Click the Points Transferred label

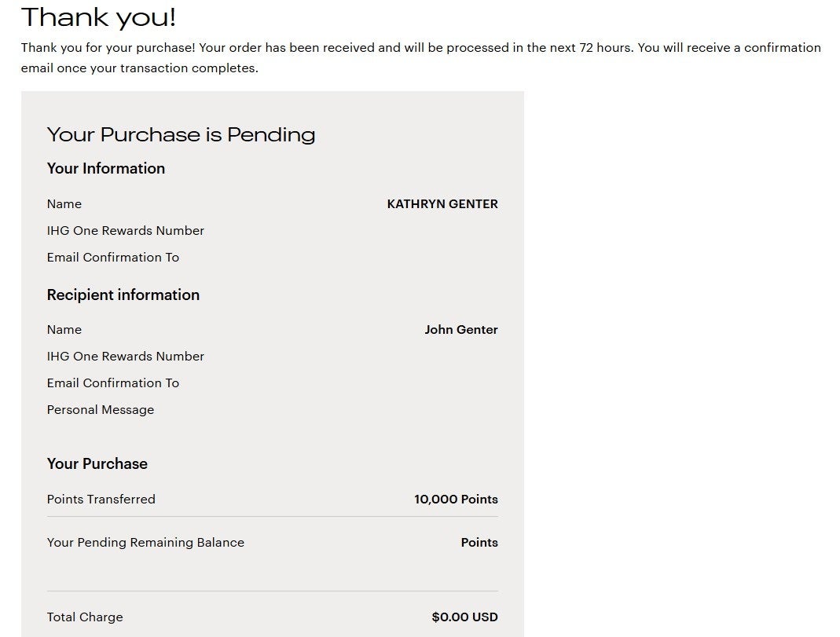point(101,500)
